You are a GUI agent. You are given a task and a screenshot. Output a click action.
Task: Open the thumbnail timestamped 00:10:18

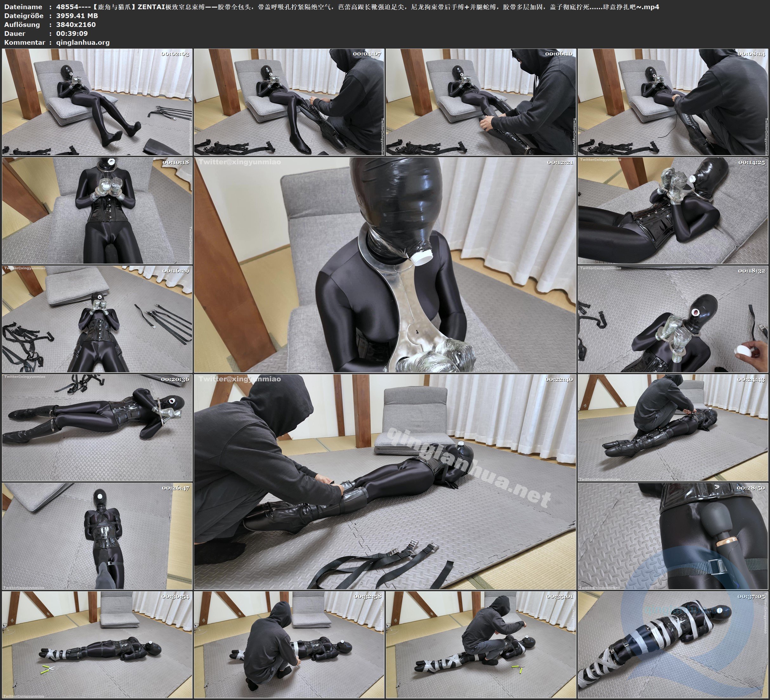coord(97,210)
